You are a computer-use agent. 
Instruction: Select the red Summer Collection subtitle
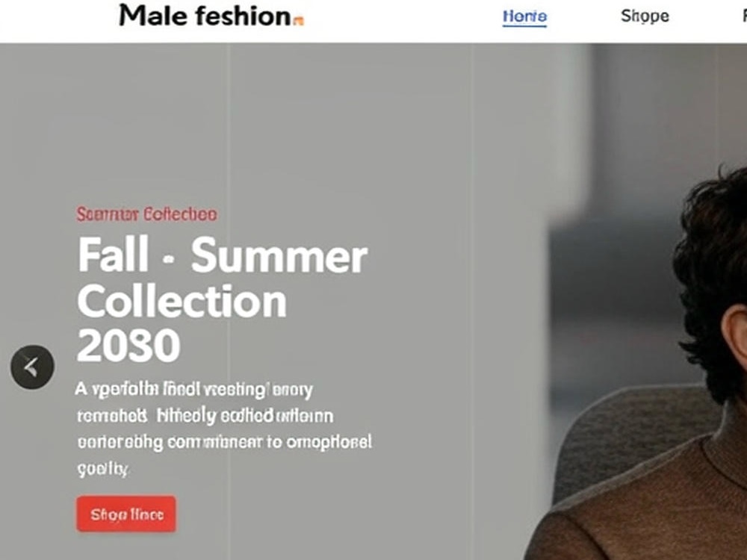point(146,214)
